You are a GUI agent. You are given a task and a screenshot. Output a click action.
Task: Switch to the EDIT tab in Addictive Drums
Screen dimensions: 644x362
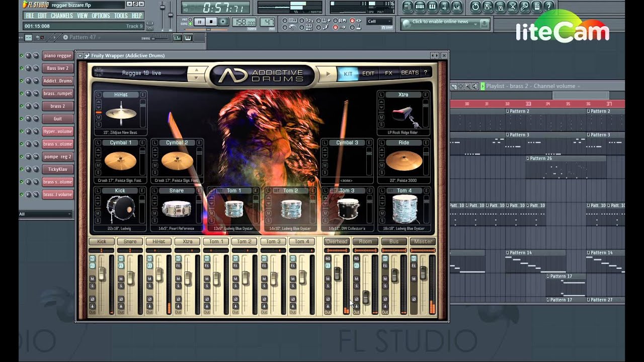click(368, 73)
